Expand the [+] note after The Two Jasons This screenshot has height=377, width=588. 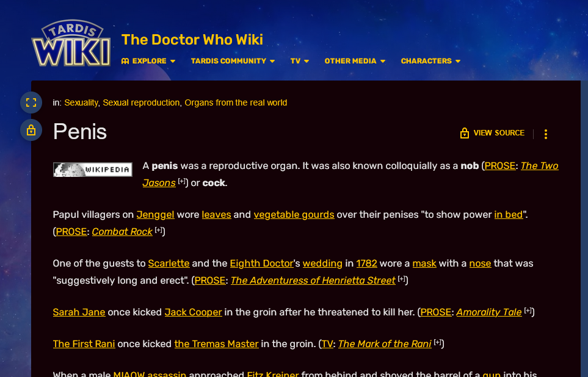[x=182, y=181]
